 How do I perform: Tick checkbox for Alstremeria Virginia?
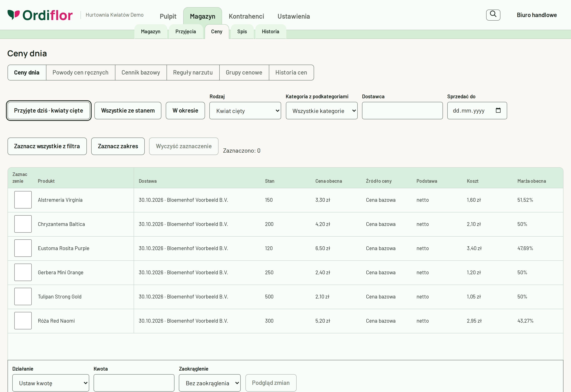[23, 200]
